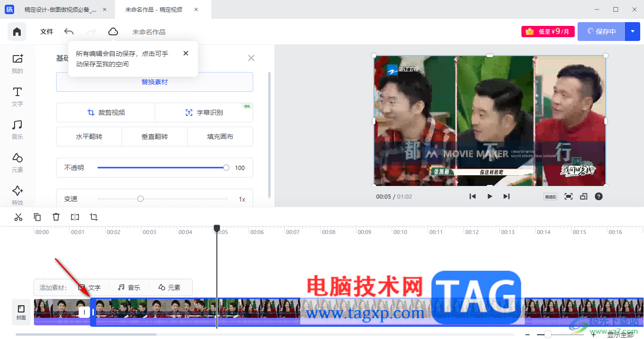Click the transition button between clips
Viewport: 644px width, 339px height.
(x=84, y=312)
